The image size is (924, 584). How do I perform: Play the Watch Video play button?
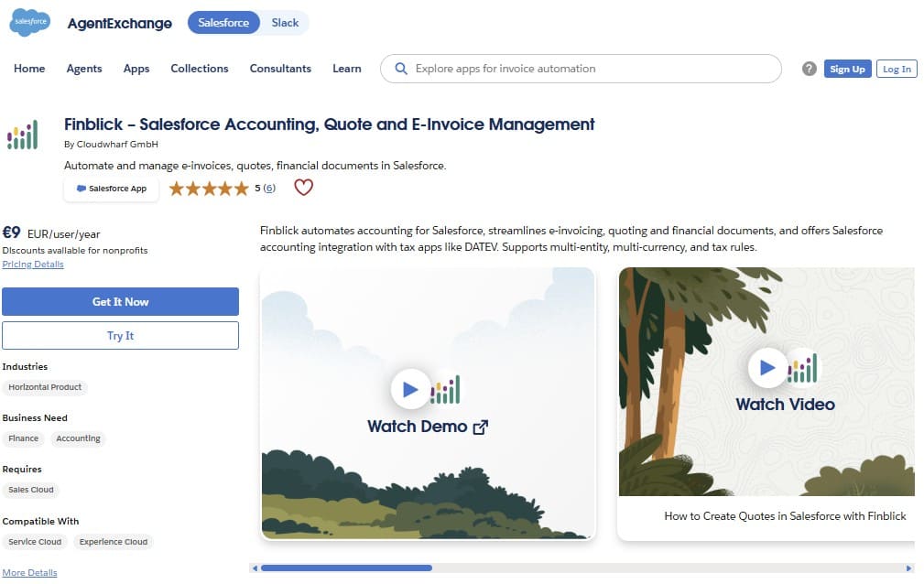(x=767, y=368)
